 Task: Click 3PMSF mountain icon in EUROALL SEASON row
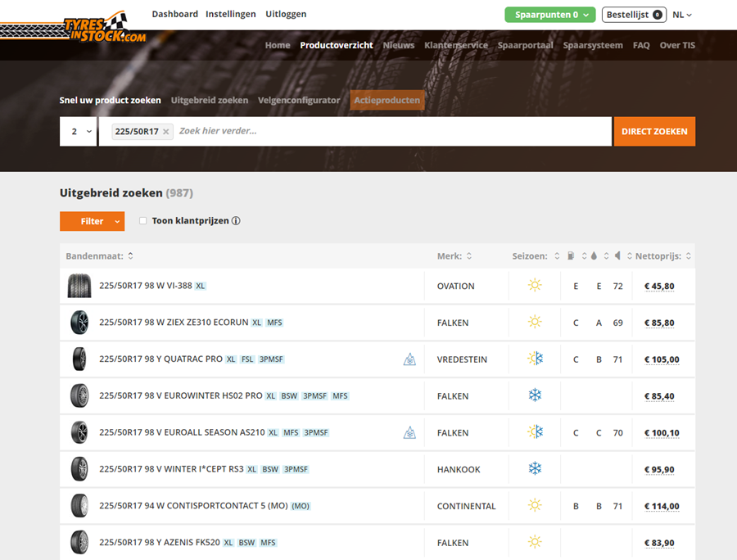point(409,432)
